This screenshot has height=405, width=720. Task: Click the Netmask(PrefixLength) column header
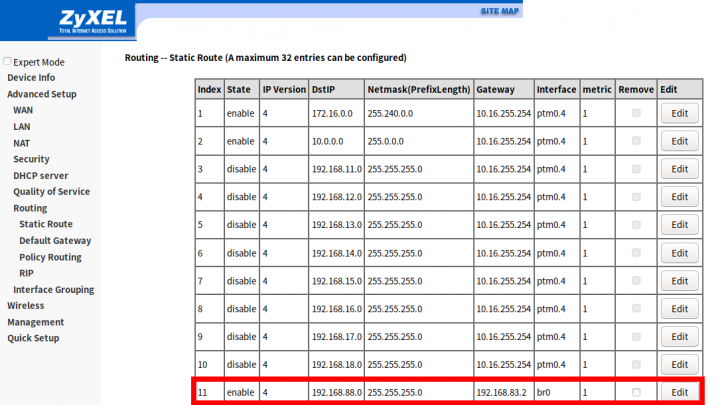pos(419,90)
